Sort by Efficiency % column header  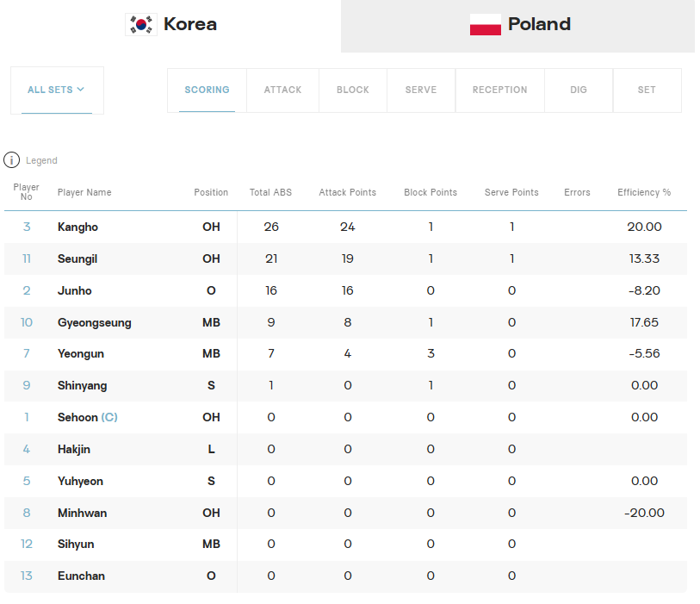point(644,192)
